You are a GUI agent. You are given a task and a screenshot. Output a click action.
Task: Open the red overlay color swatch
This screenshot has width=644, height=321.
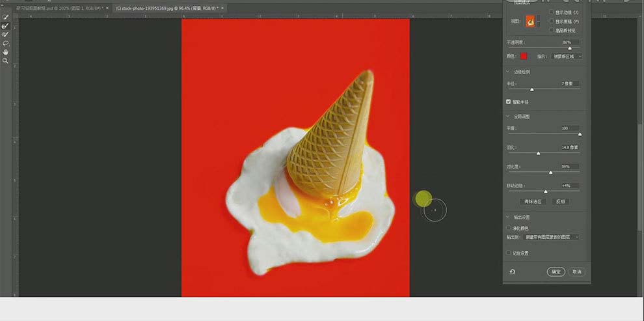[523, 56]
